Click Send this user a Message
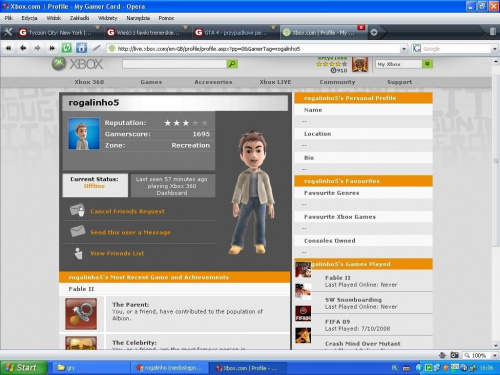 (x=130, y=232)
